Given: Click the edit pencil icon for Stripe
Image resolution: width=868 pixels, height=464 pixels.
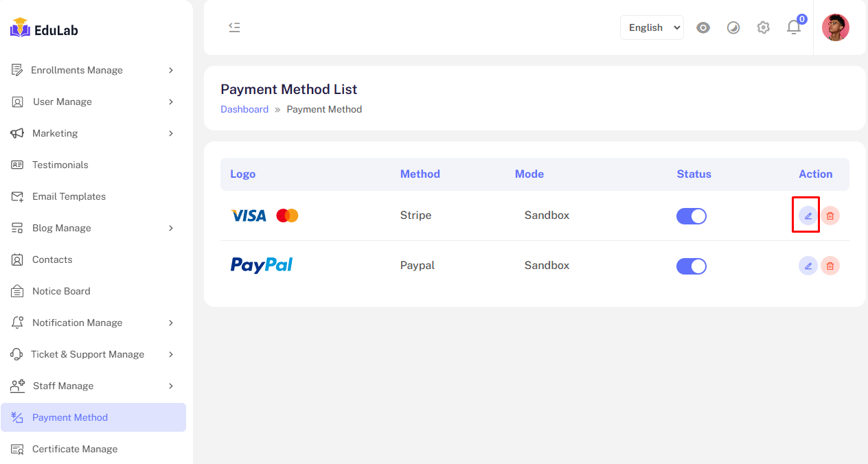Looking at the screenshot, I should coord(808,216).
